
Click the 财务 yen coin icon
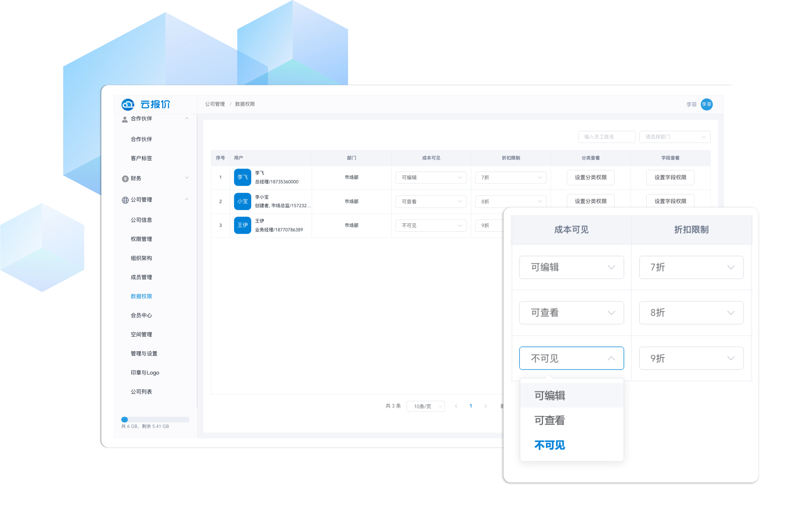(x=125, y=179)
